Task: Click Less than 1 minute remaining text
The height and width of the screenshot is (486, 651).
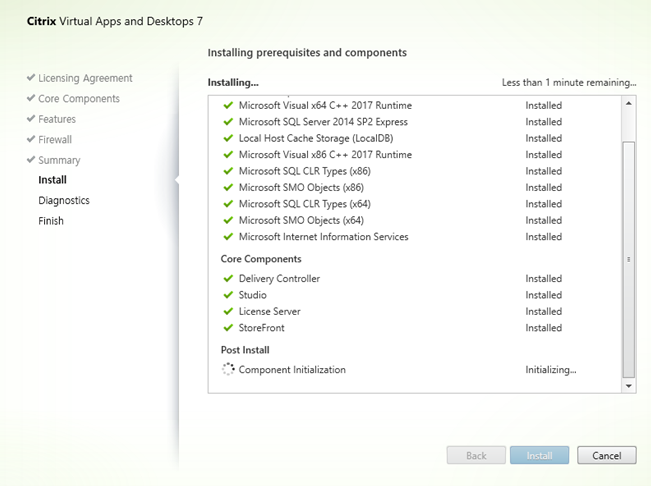Action: point(569,83)
